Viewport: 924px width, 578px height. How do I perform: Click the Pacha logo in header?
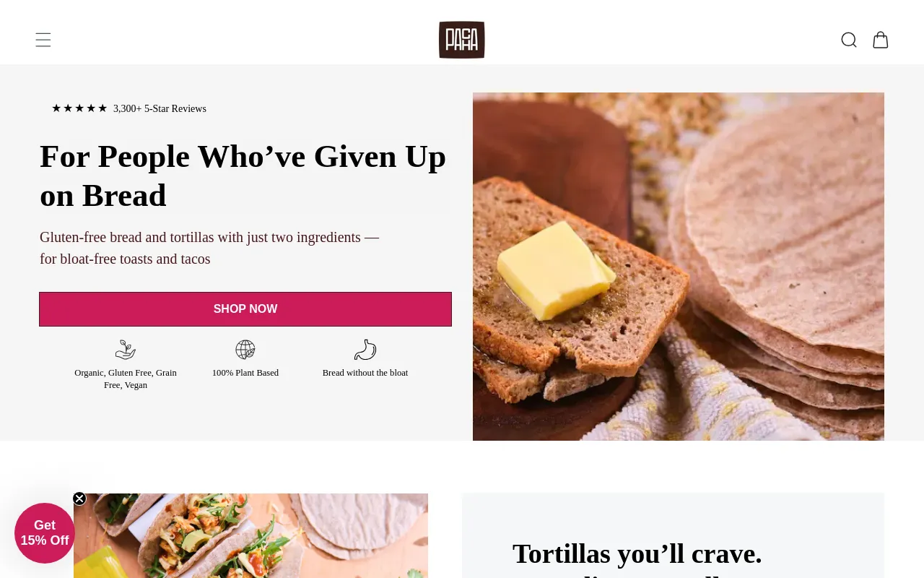click(x=462, y=40)
